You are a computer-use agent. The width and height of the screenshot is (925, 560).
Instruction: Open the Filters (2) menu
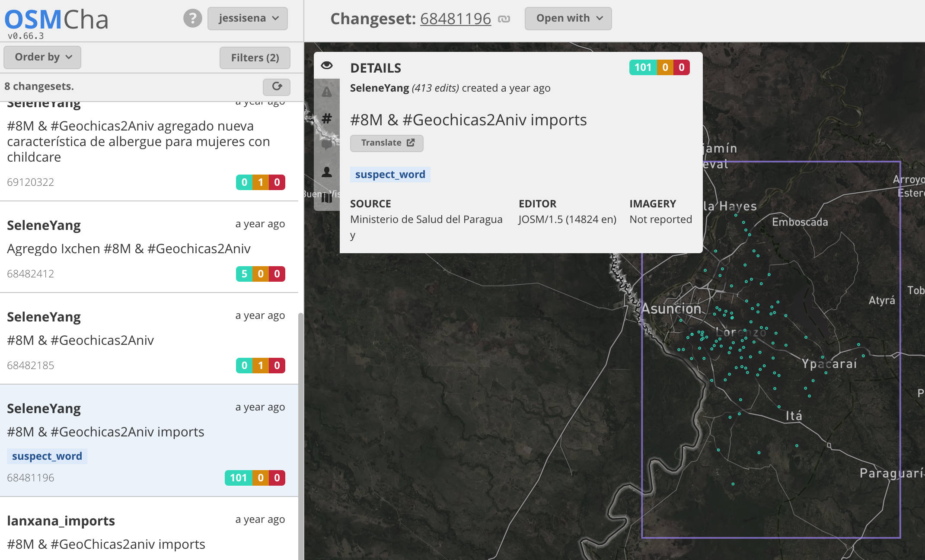click(x=255, y=57)
